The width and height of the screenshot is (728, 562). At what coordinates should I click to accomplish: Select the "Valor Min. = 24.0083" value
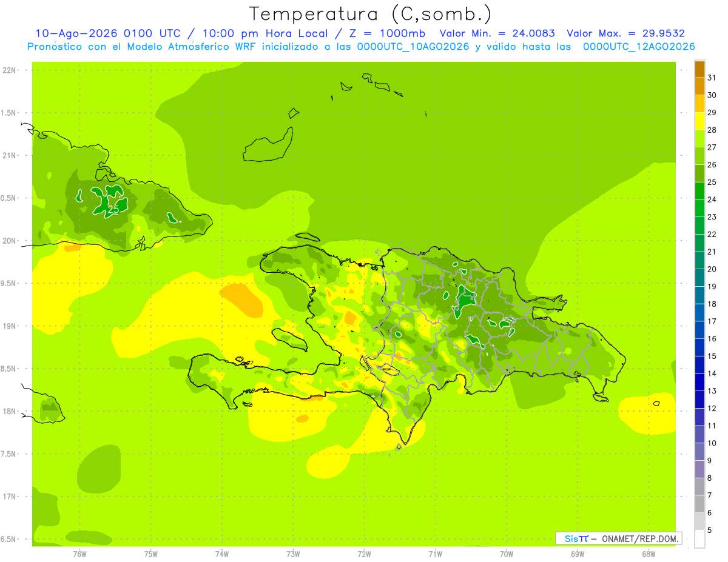(x=497, y=34)
